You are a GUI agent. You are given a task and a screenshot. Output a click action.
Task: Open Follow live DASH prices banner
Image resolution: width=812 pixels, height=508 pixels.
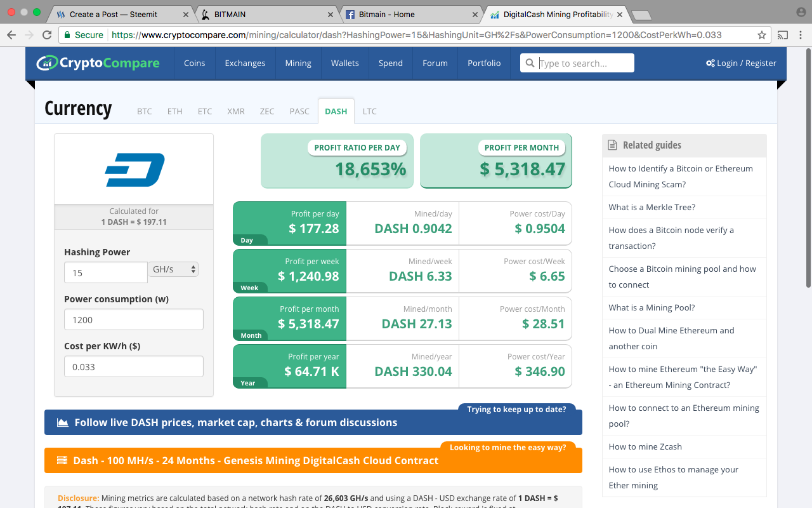pos(313,422)
